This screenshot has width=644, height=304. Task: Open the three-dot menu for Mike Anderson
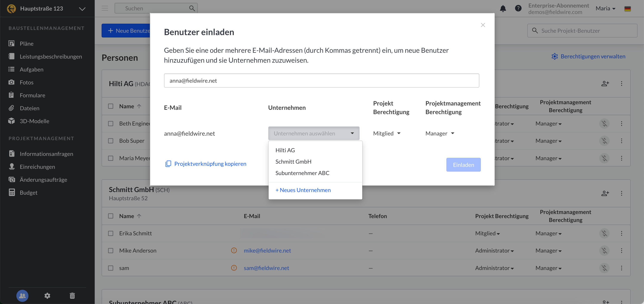pyautogui.click(x=621, y=251)
